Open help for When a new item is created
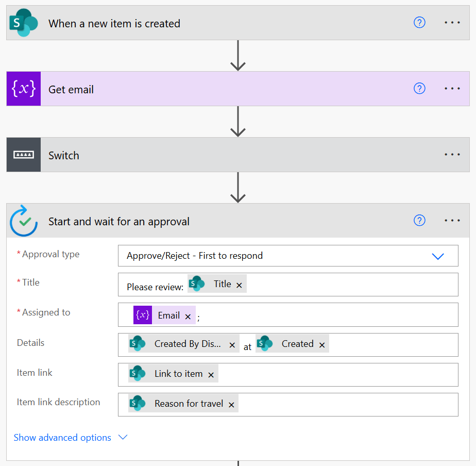This screenshot has height=466, width=476. [420, 23]
